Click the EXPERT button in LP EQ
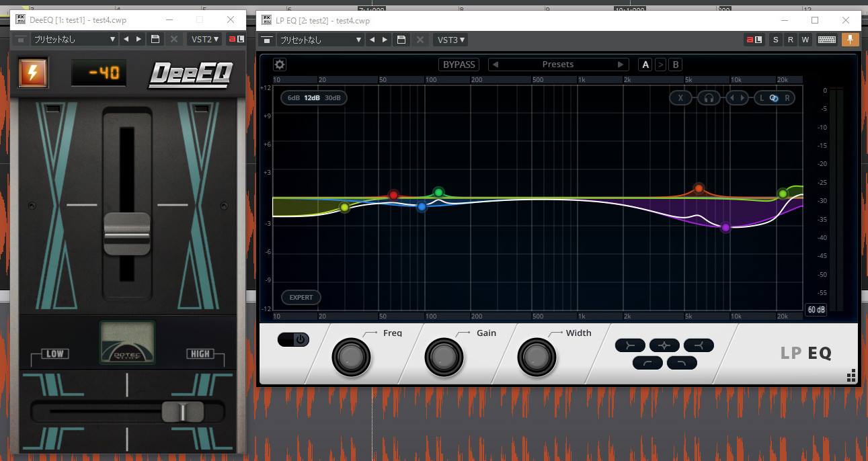Viewport: 868px width, 461px height. (x=301, y=297)
